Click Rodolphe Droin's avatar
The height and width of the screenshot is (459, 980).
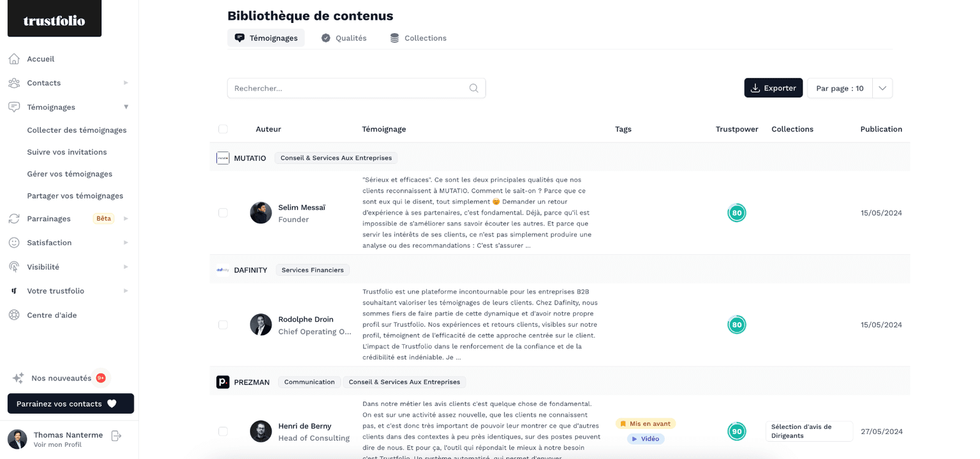point(261,324)
